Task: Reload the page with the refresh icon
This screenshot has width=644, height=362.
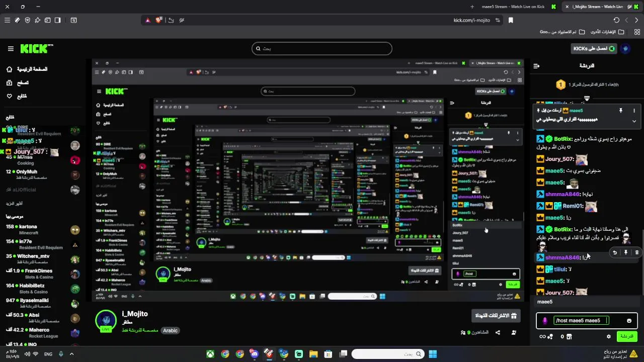Action: point(616,20)
